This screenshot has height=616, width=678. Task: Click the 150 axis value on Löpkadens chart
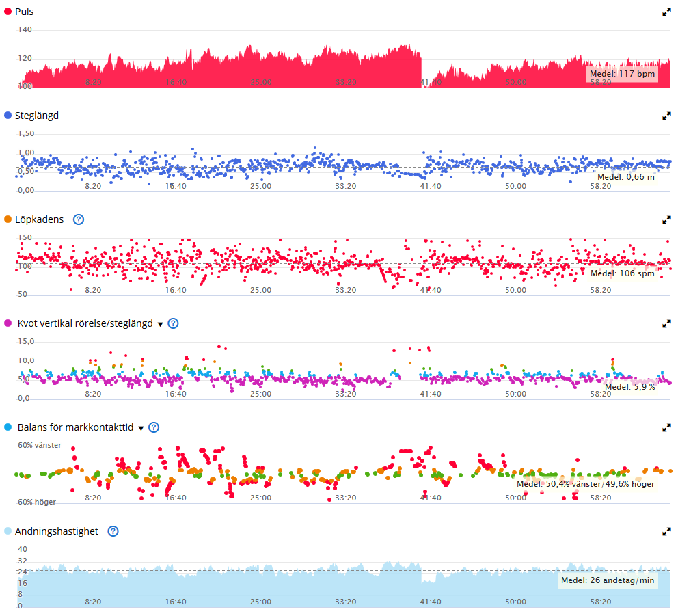(x=25, y=237)
